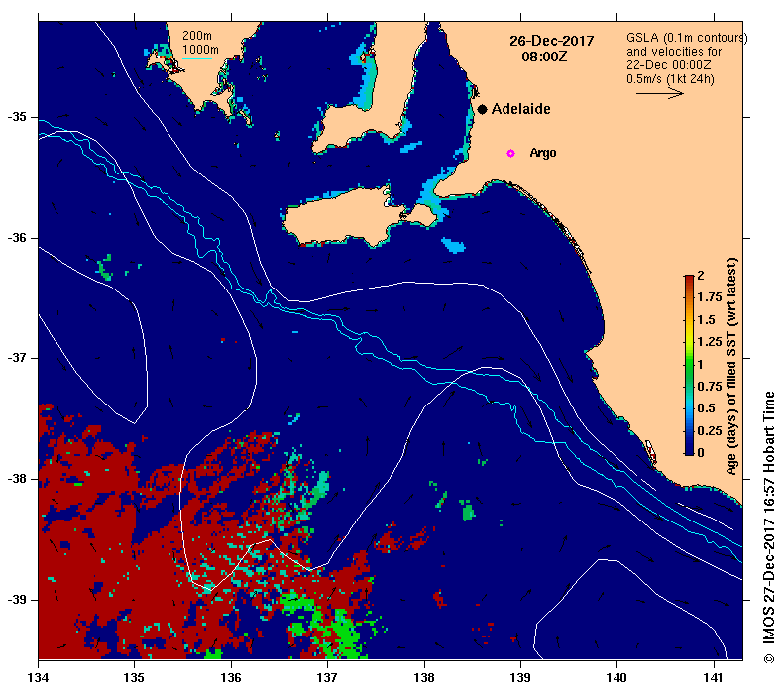This screenshot has width=784, height=694.
Task: Click the 135 longitude axis label
Action: coord(134,677)
